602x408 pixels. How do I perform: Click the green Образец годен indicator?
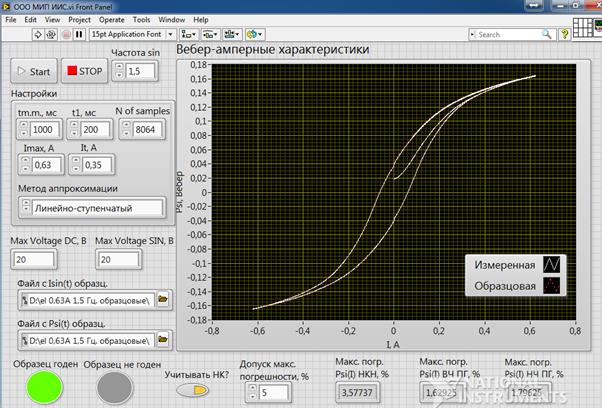(x=45, y=387)
